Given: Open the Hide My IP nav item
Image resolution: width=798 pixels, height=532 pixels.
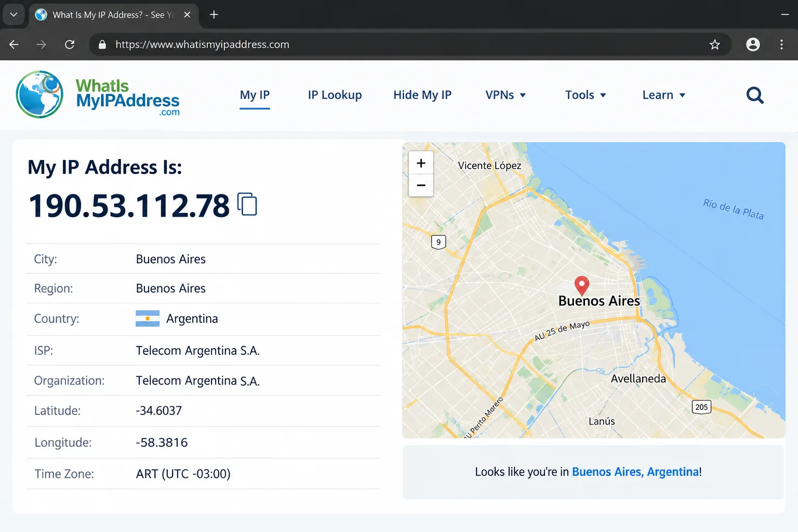Looking at the screenshot, I should (x=422, y=95).
